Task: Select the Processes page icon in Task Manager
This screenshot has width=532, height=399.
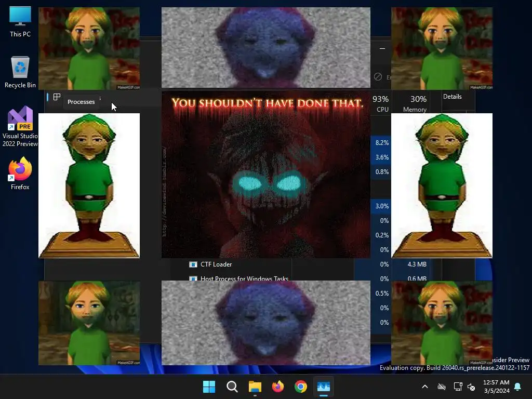Action: pos(57,97)
